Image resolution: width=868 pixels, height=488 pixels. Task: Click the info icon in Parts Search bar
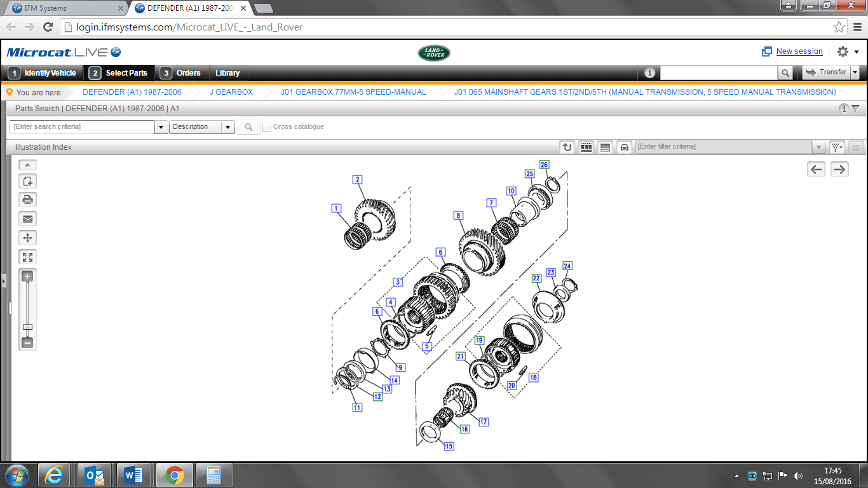click(x=844, y=108)
